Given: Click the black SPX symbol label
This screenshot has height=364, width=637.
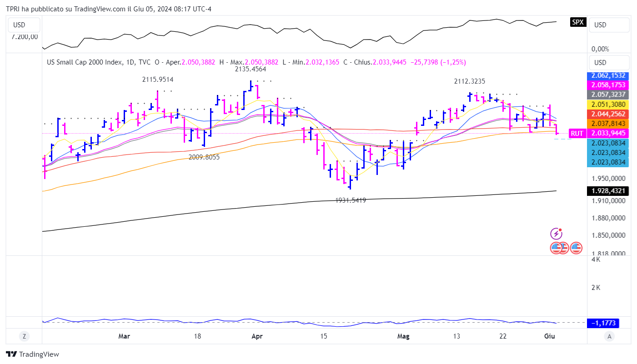Looking at the screenshot, I should click(x=577, y=22).
